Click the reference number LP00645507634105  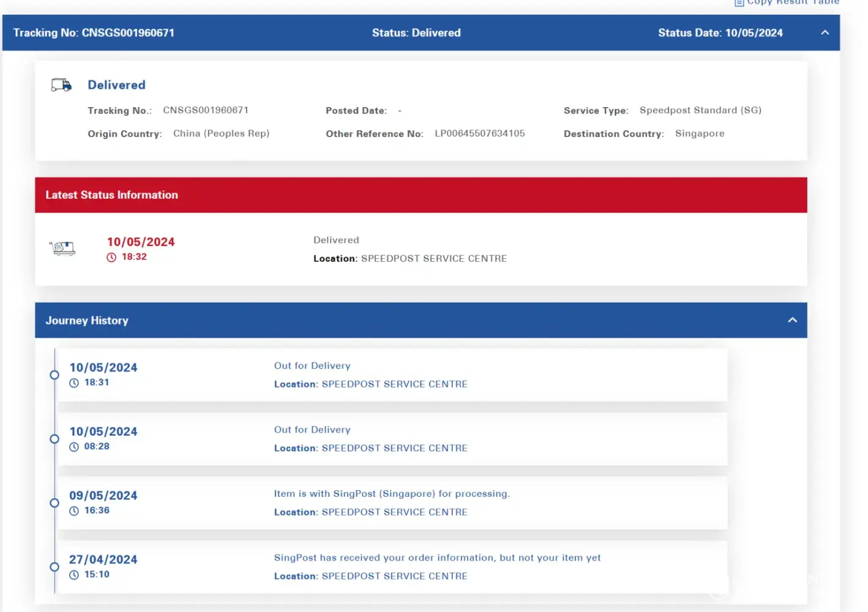point(480,133)
